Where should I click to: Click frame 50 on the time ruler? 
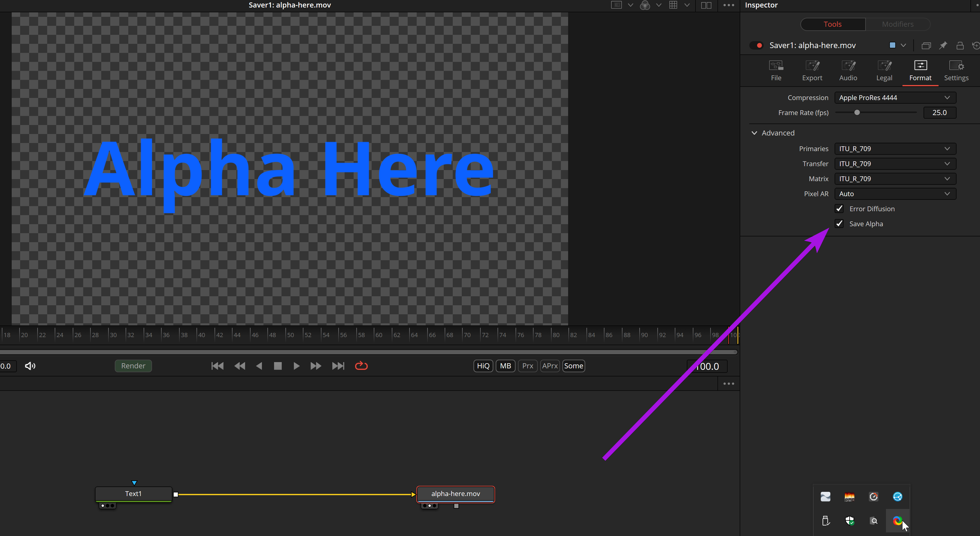[290, 335]
